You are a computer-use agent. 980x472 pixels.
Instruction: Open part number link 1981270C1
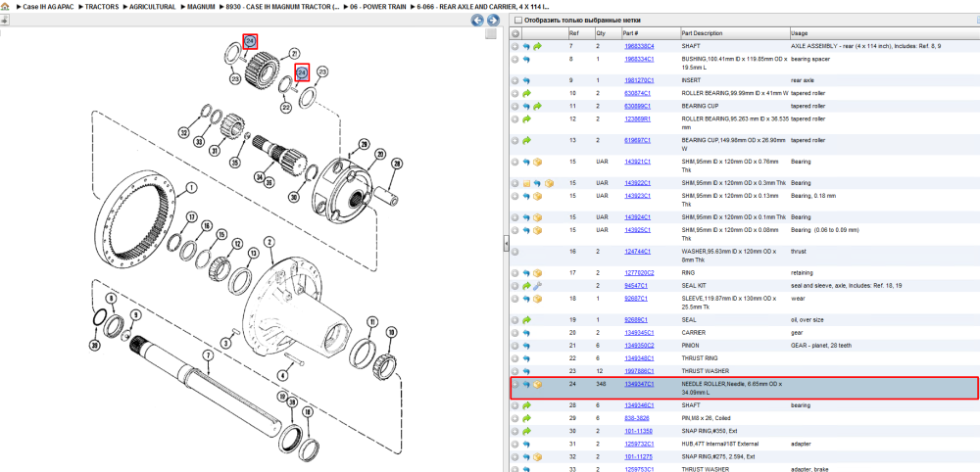(x=639, y=80)
